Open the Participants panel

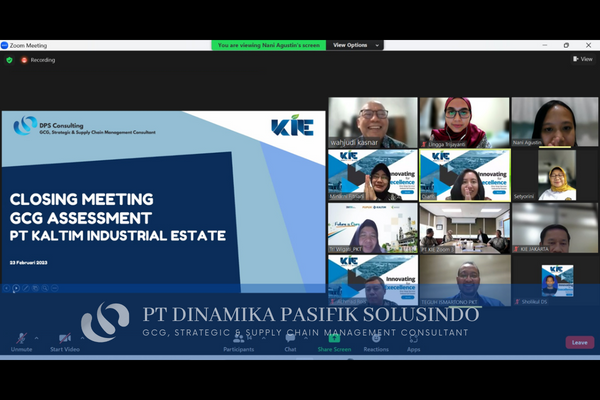pyautogui.click(x=239, y=340)
